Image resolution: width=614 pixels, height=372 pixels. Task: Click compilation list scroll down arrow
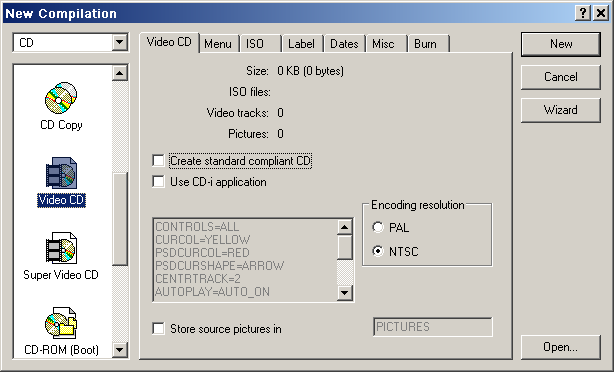(119, 349)
